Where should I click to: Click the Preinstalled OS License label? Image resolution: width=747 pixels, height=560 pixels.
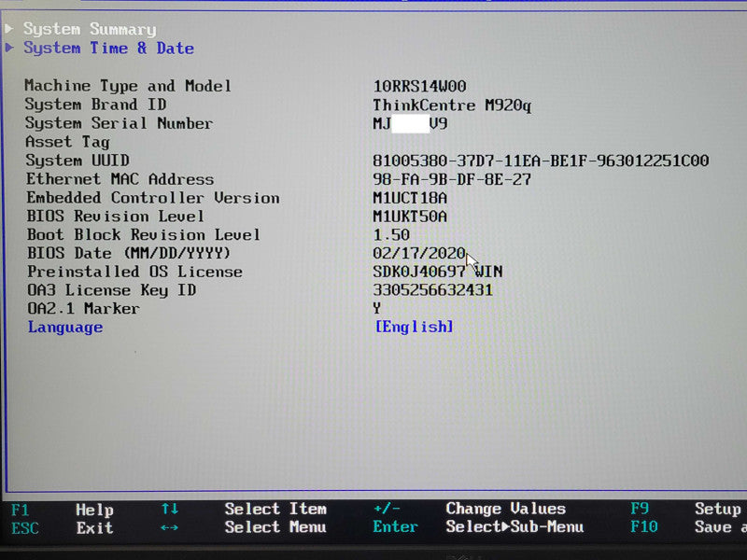tap(134, 272)
